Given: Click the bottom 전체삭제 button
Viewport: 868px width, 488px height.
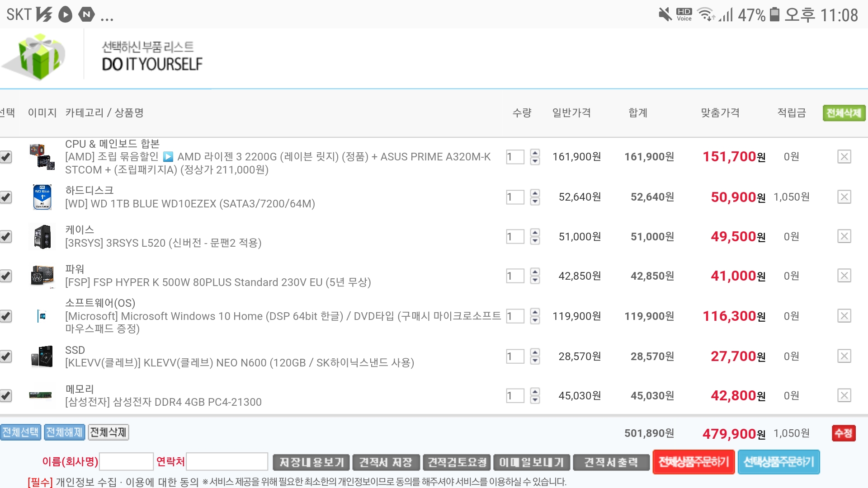Looking at the screenshot, I should tap(108, 432).
